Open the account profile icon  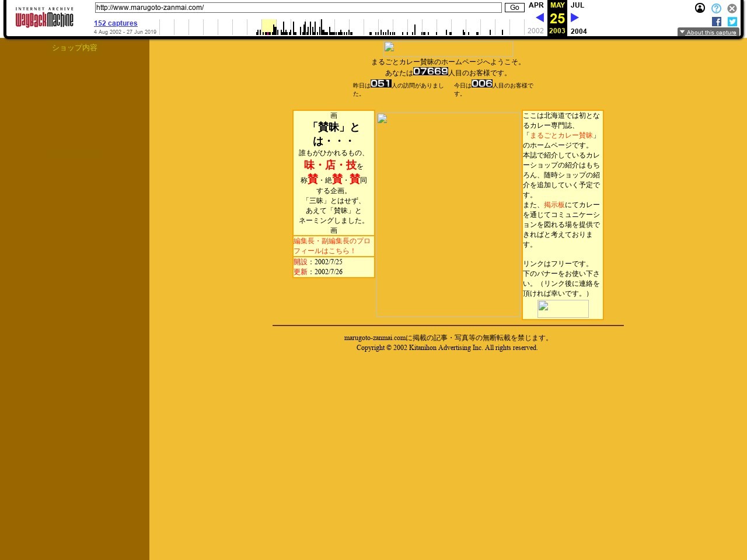[700, 8]
